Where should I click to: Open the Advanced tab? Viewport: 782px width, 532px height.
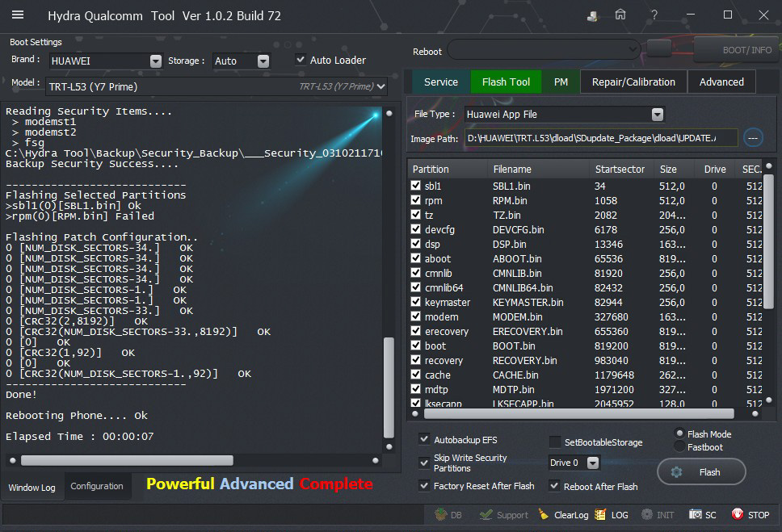(x=721, y=82)
